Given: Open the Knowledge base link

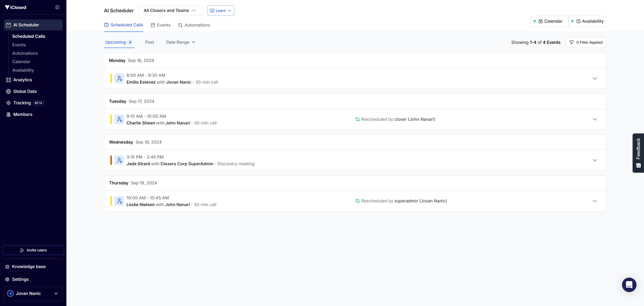Looking at the screenshot, I should point(29,266).
